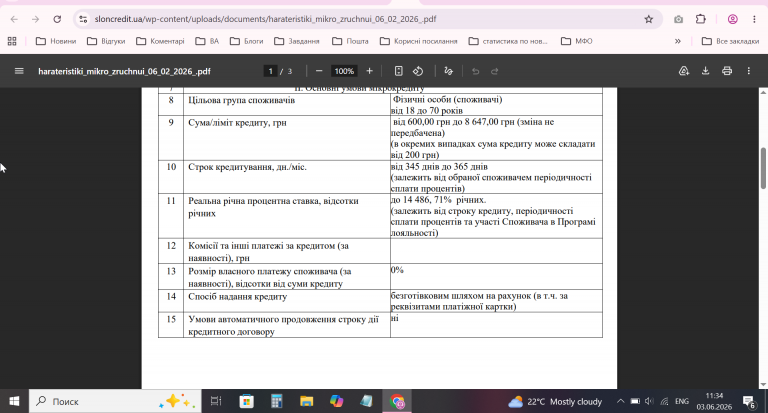Zoom in the PDF document

click(369, 71)
